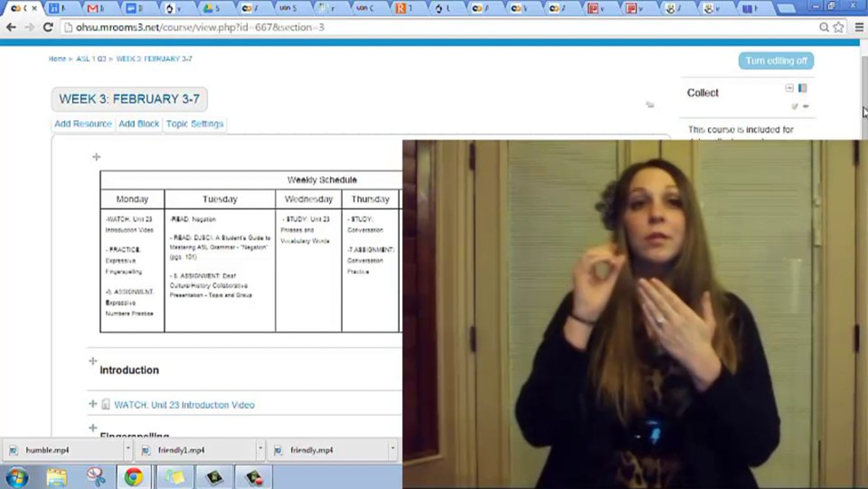Viewport: 868px width, 489px height.
Task: Click the browser reload page icon
Action: pos(48,27)
